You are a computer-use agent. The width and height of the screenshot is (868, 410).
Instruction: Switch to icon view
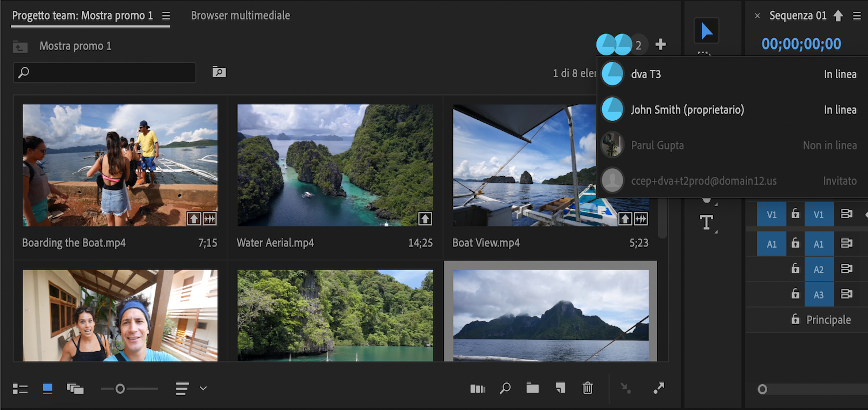click(x=48, y=389)
